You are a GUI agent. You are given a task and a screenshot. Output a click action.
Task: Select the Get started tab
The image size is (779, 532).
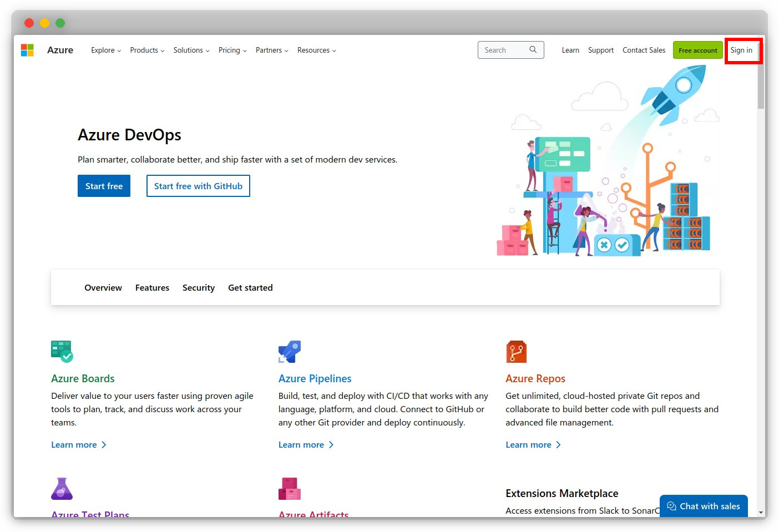point(250,287)
